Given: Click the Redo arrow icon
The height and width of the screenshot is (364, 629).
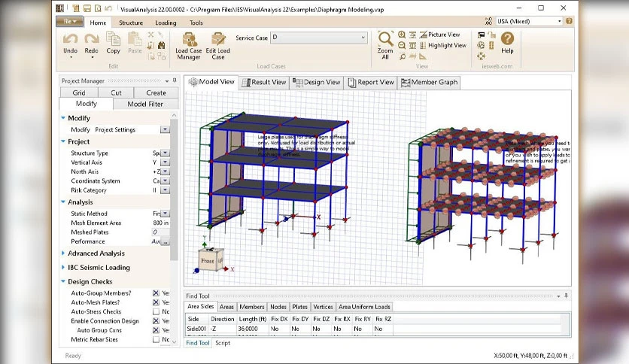Looking at the screenshot, I should [x=92, y=39].
